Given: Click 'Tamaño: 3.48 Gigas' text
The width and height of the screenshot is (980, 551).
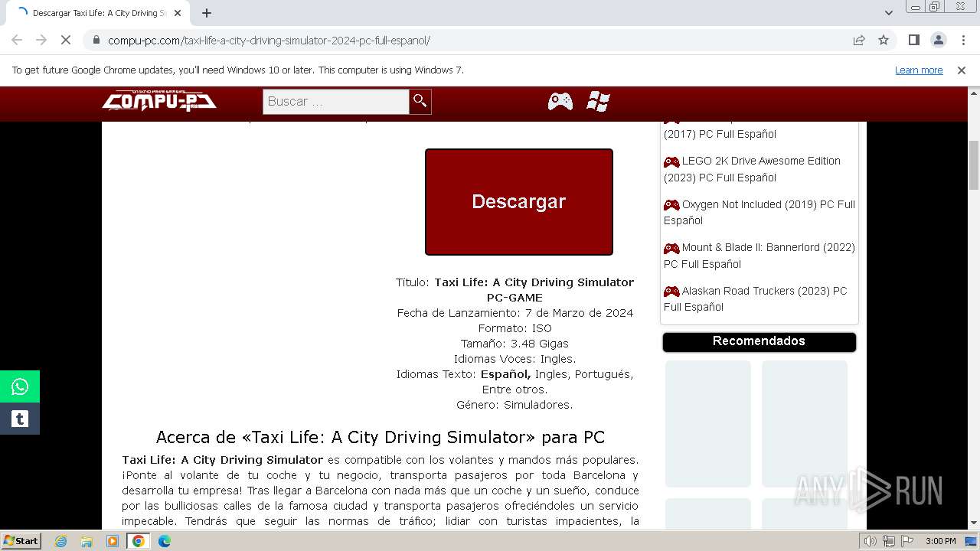Looking at the screenshot, I should coord(514,344).
